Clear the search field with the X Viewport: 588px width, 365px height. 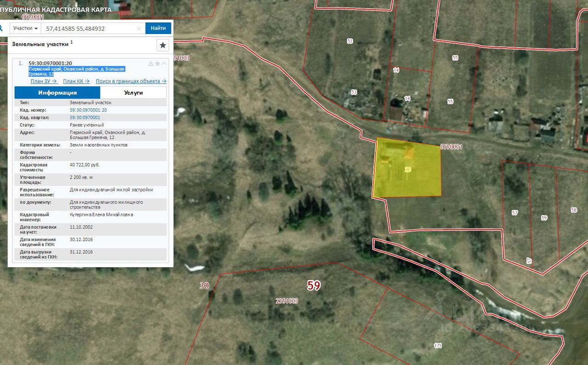pos(139,28)
